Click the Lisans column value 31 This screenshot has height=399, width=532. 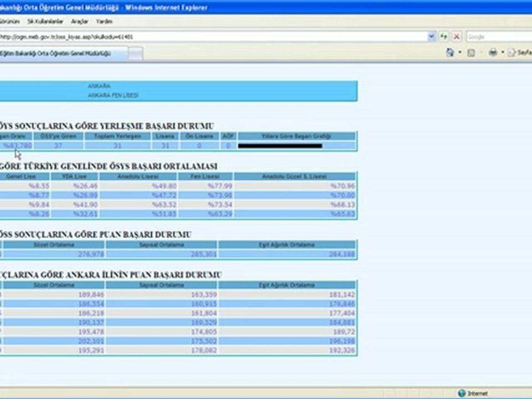point(165,146)
